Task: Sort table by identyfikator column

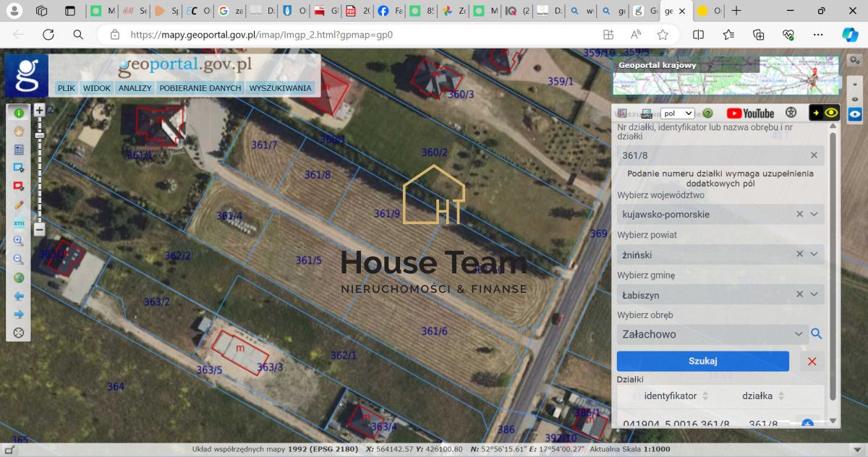Action: (x=705, y=396)
